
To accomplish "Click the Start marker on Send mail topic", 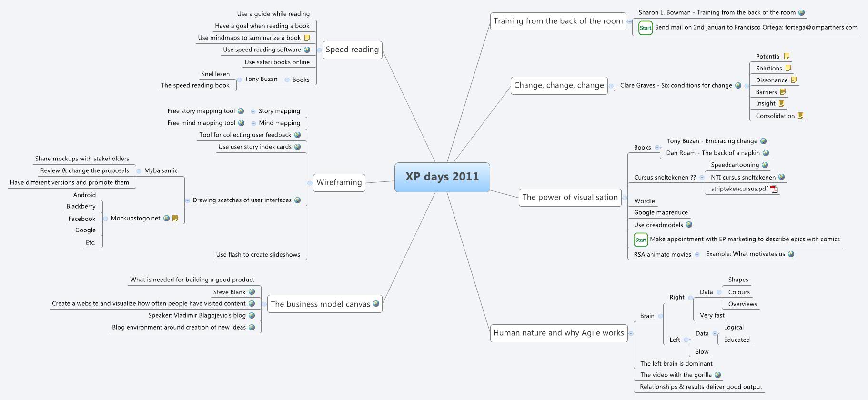I will pyautogui.click(x=646, y=28).
